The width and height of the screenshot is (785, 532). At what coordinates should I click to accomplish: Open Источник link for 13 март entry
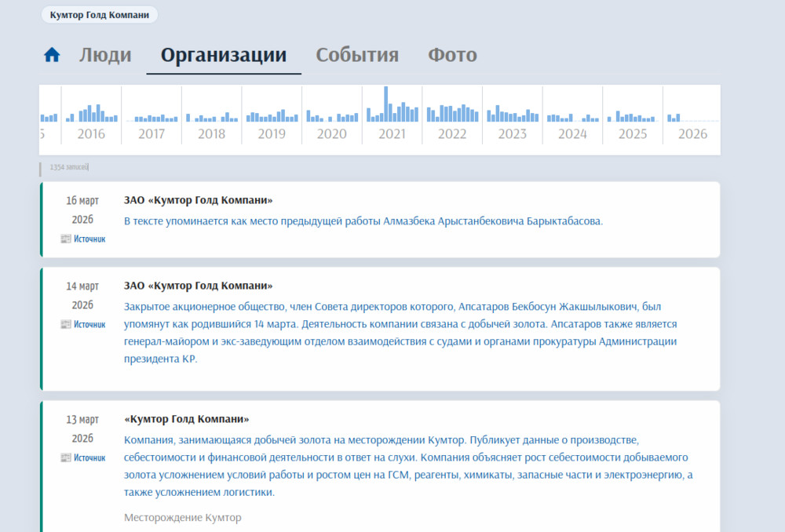(89, 457)
